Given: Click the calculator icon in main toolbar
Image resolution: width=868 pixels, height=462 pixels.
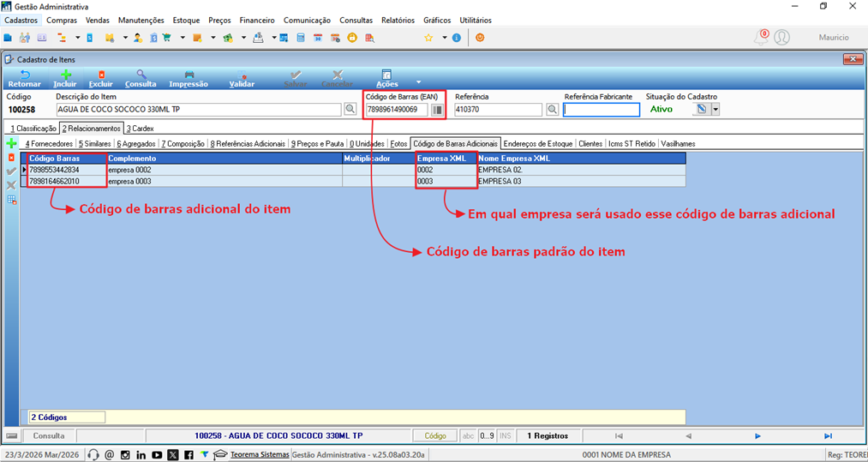Looking at the screenshot, I should point(301,38).
